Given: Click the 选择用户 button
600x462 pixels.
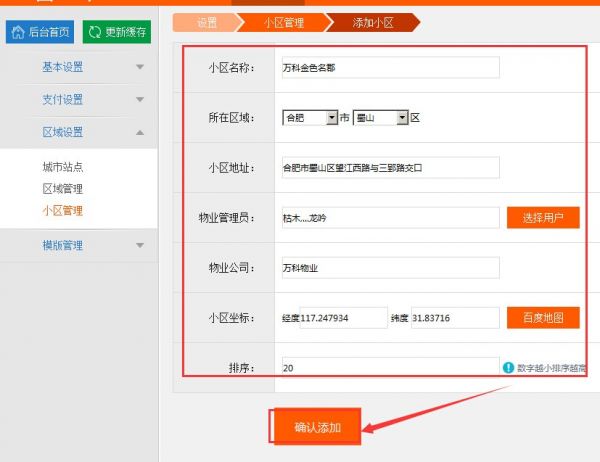Looking at the screenshot, I should click(543, 218).
